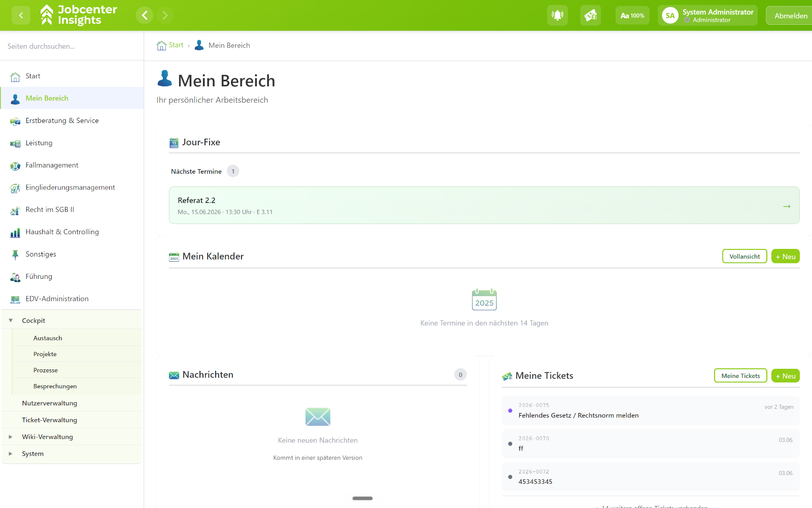Go back with the history back arrow
Viewport: 812px width, 508px height.
[x=145, y=15]
